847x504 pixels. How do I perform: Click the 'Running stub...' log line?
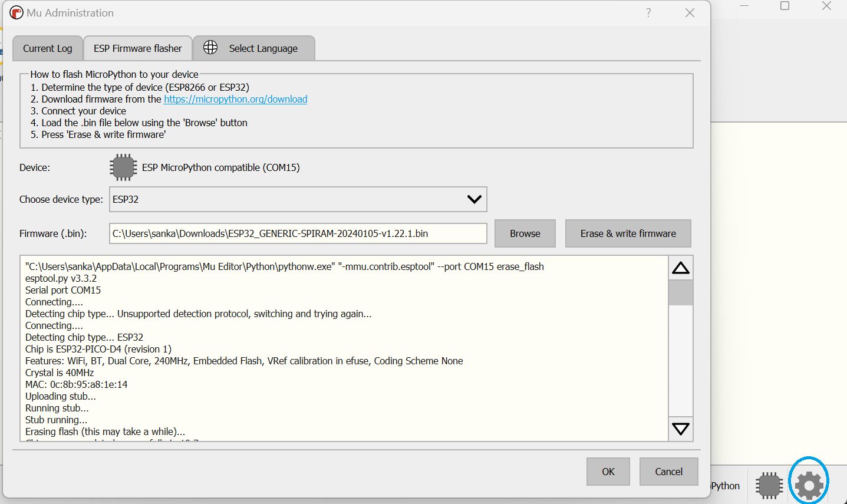pos(57,408)
